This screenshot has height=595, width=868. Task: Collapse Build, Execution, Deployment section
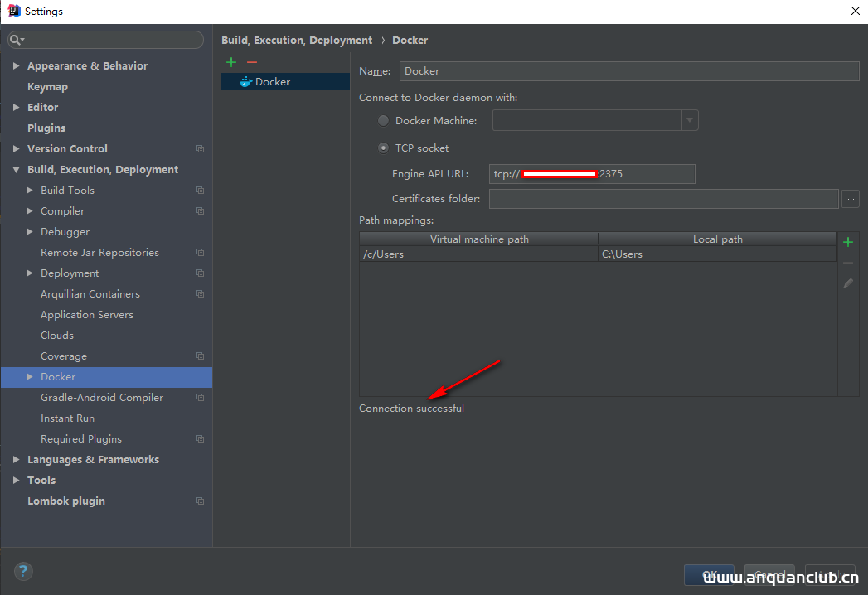pyautogui.click(x=17, y=170)
